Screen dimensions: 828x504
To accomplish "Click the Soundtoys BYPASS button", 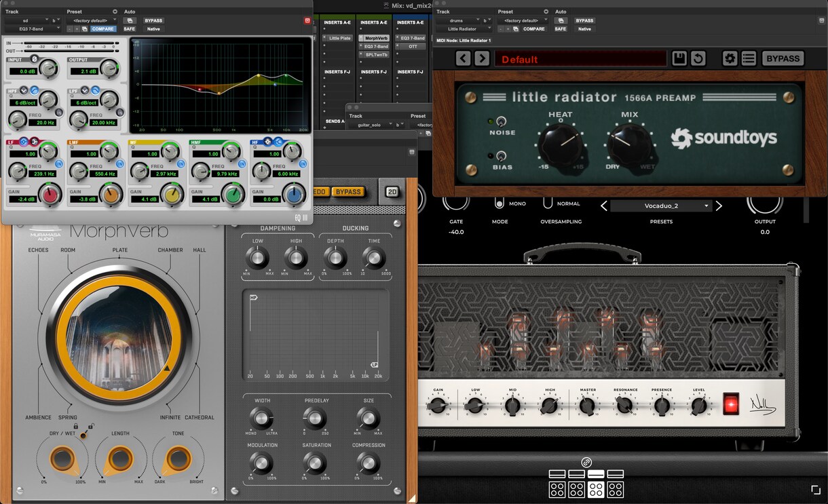I will 783,58.
